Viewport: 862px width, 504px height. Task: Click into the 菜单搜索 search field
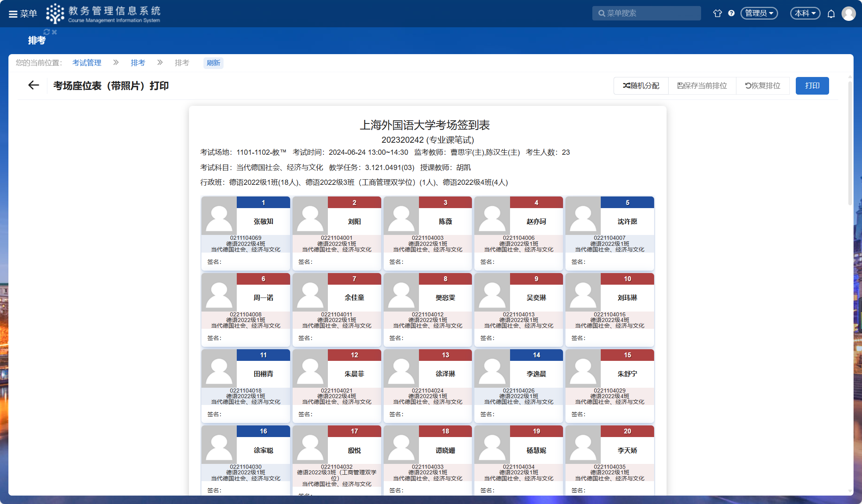(650, 13)
